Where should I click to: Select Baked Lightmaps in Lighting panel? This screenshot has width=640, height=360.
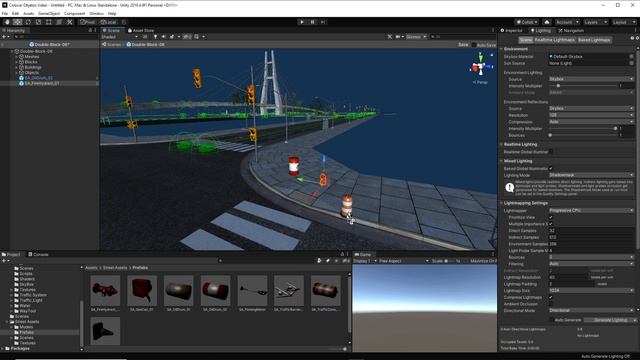coord(594,40)
